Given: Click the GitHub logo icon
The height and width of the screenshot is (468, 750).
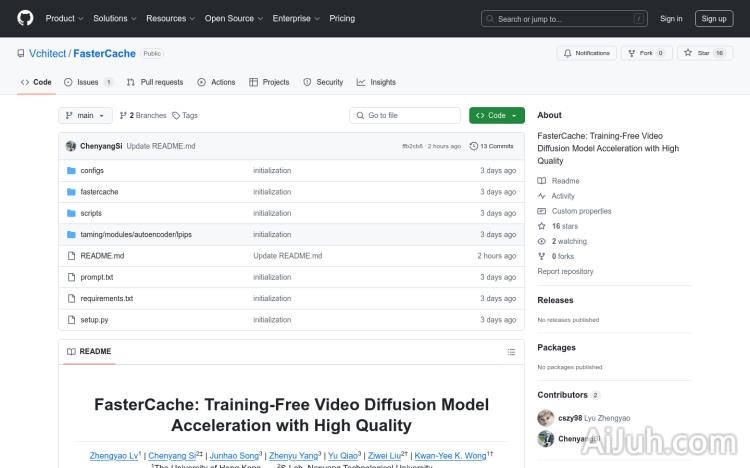Looking at the screenshot, I should pos(25,18).
